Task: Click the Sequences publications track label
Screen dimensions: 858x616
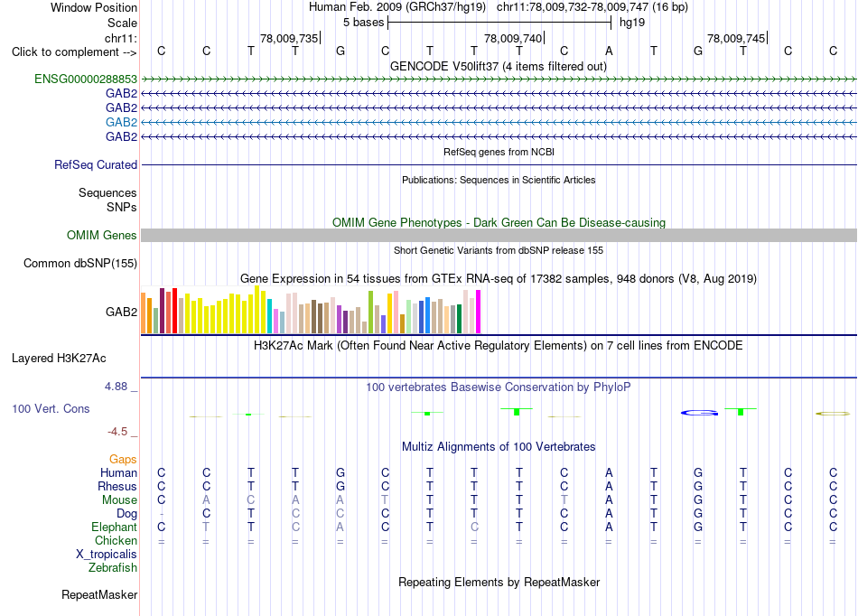Action: (107, 192)
